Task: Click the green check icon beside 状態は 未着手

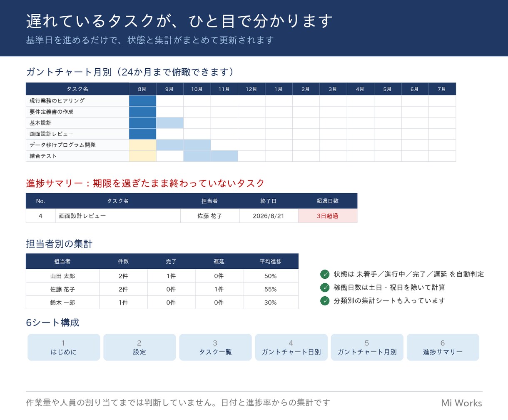Action: pyautogui.click(x=325, y=274)
